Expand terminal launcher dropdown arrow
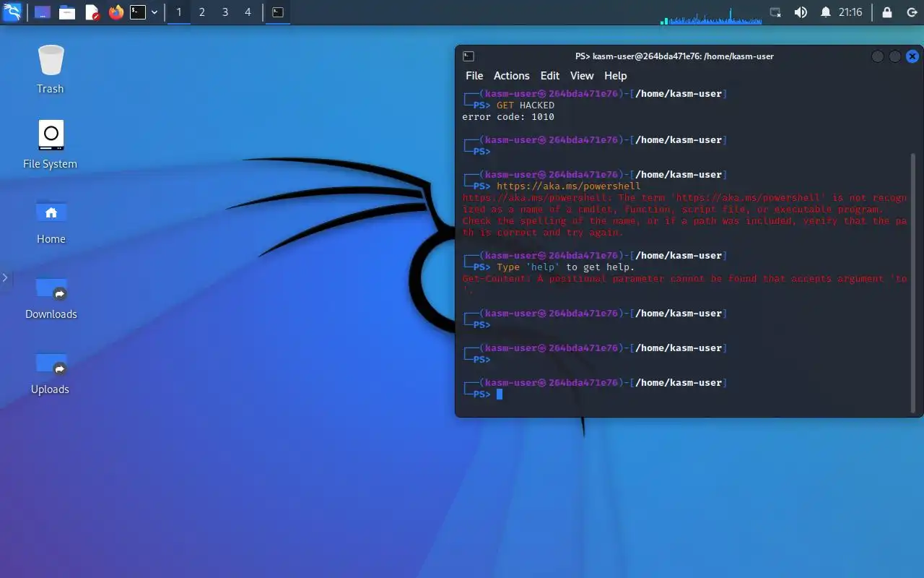Screen dimensions: 924x578 (x=154, y=12)
